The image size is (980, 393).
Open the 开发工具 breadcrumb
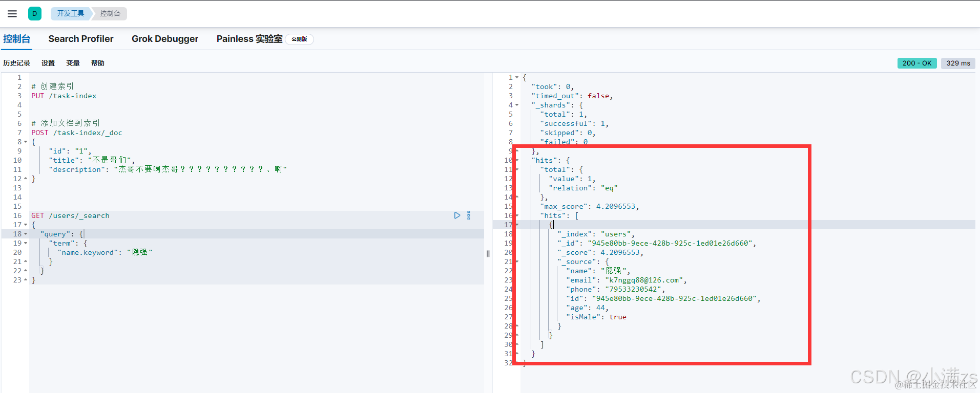[x=70, y=13]
